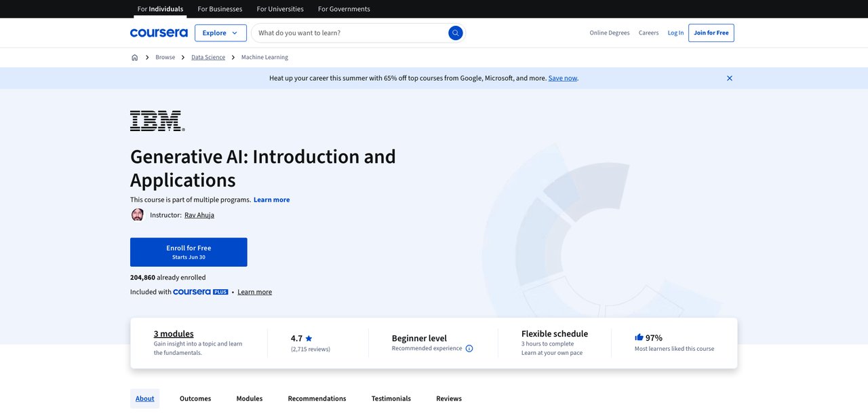Select the Reviews tab

tap(449, 398)
